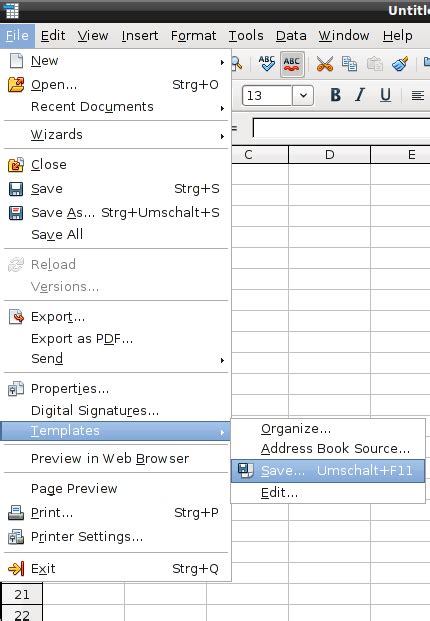Select column D header

tap(329, 154)
